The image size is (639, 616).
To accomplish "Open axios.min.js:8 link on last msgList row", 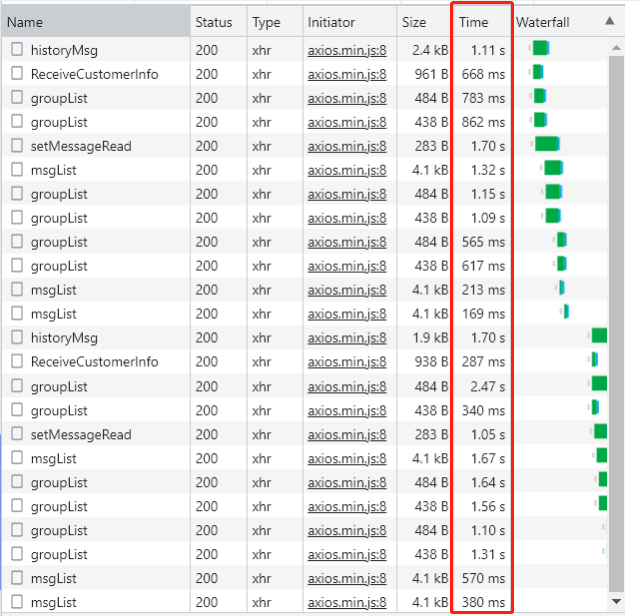I will 347,602.
